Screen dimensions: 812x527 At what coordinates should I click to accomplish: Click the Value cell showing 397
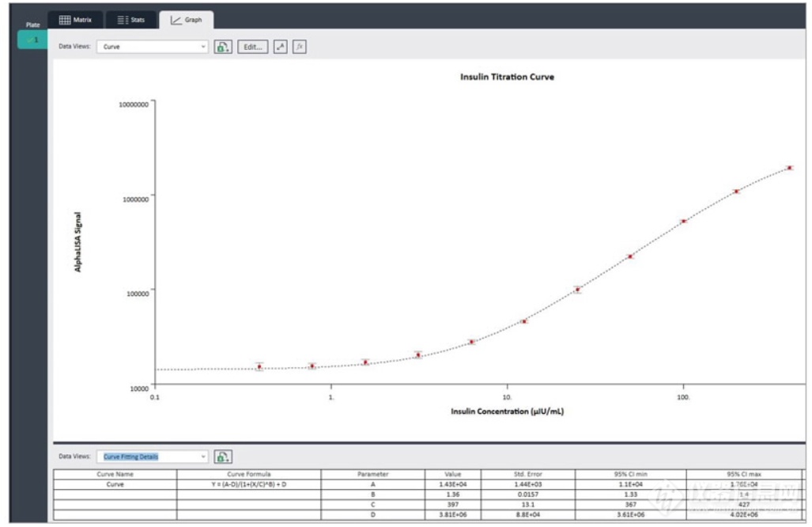(x=452, y=505)
